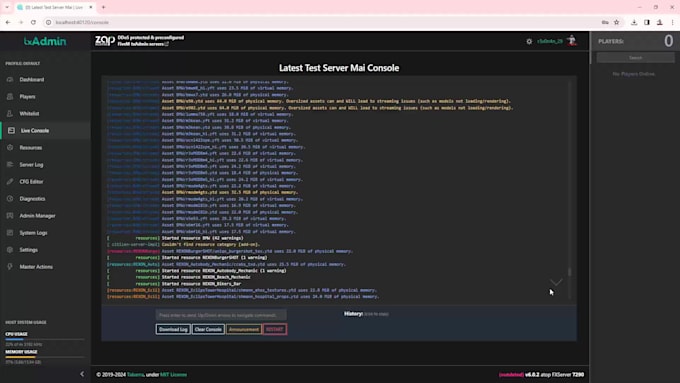
Task: Click the Tabarra author link in footer
Action: [x=135, y=374]
